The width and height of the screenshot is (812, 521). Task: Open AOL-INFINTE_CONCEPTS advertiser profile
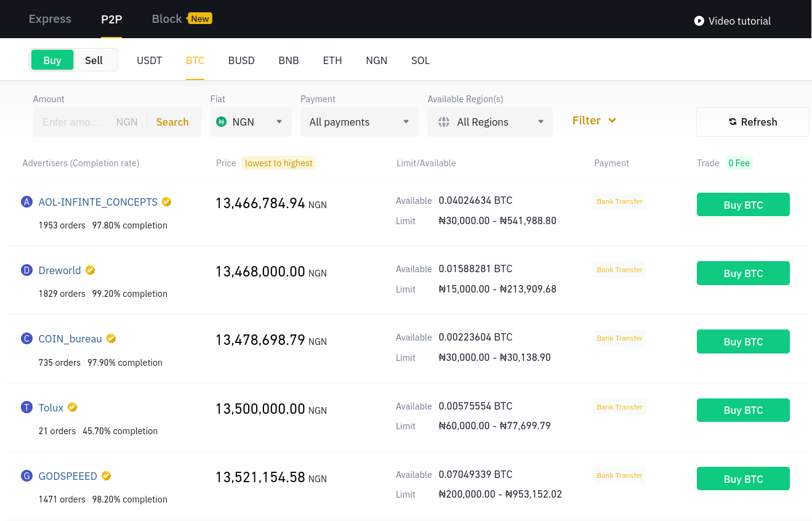point(98,202)
